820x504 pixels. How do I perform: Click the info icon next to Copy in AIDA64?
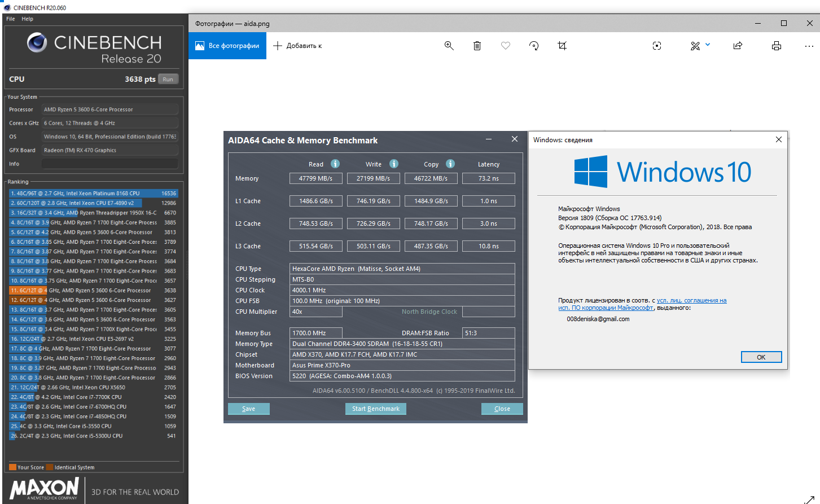(450, 164)
